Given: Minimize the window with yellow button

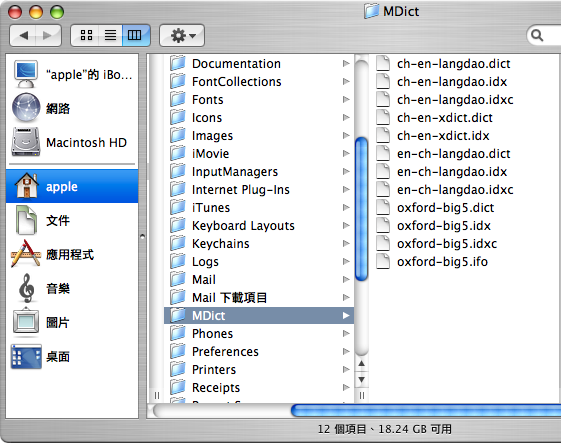Looking at the screenshot, I should (x=36, y=12).
